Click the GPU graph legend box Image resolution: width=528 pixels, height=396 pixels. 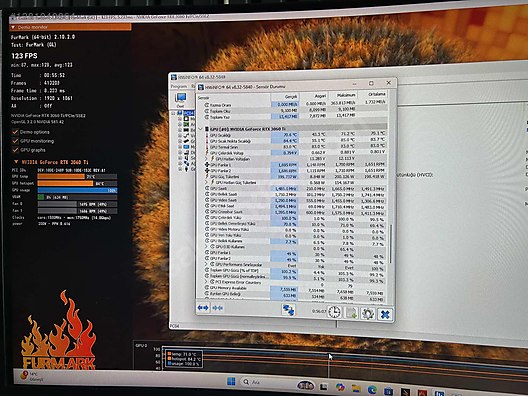point(183,359)
